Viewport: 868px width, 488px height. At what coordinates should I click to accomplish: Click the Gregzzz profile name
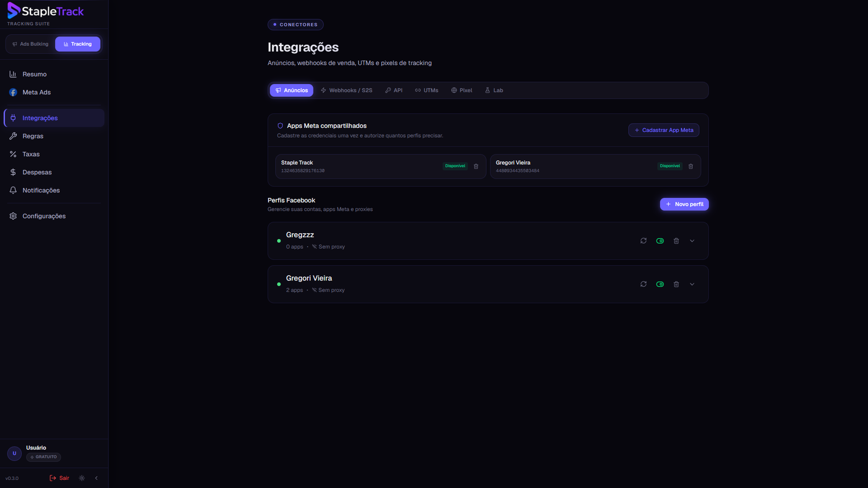[x=300, y=235]
